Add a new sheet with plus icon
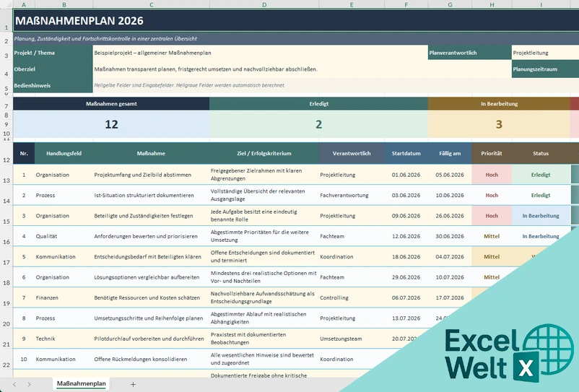This screenshot has height=392, width=579. (x=133, y=384)
